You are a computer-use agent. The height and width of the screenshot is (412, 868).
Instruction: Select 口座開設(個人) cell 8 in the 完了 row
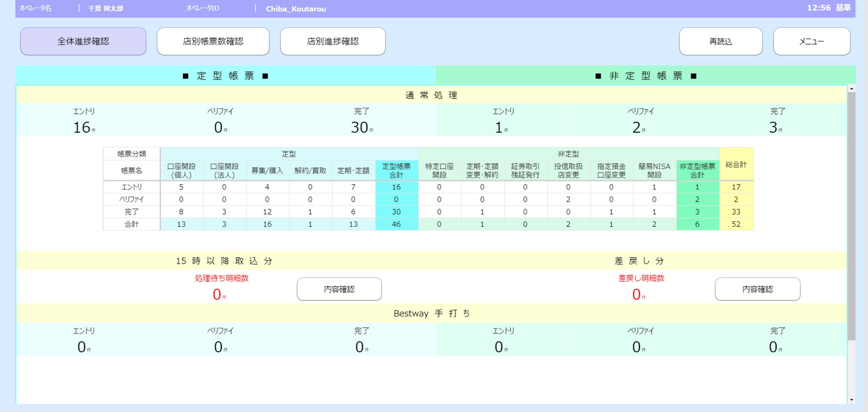182,211
